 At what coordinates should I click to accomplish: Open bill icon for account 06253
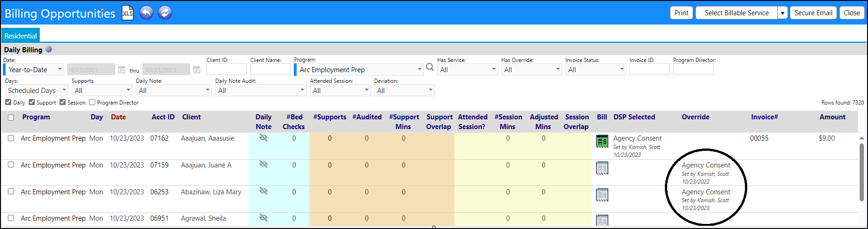point(602,195)
